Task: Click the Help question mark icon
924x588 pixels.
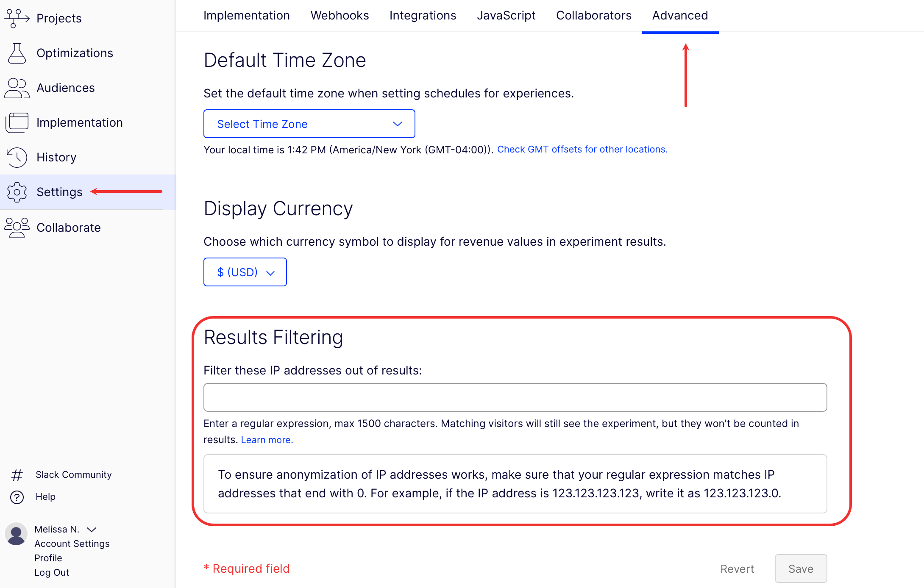Action: [17, 497]
